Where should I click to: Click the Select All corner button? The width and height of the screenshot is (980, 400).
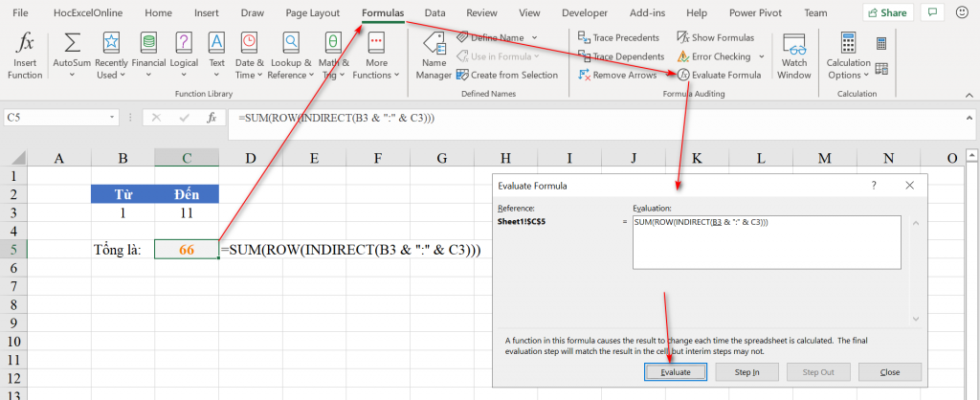coord(13,158)
